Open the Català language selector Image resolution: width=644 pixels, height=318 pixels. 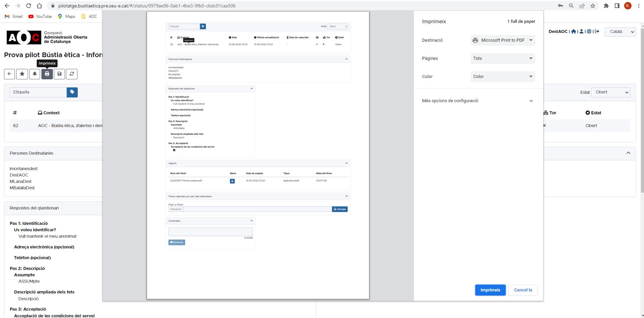click(x=620, y=32)
